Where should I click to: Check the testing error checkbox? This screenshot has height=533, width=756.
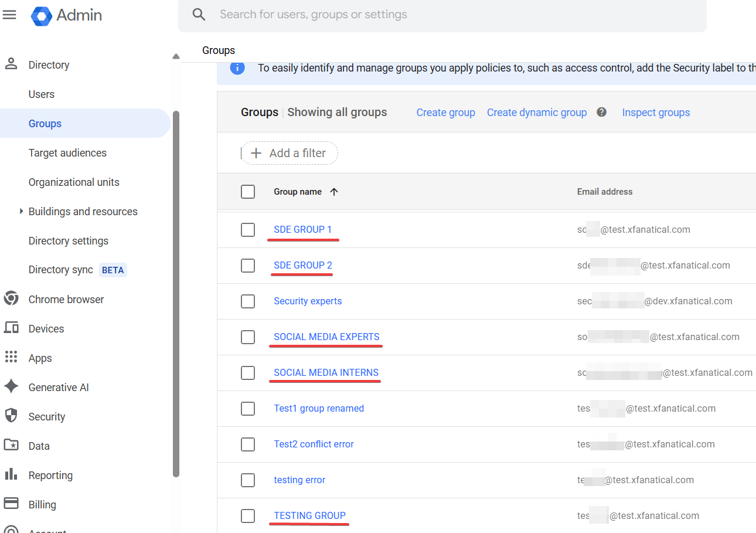tap(248, 480)
